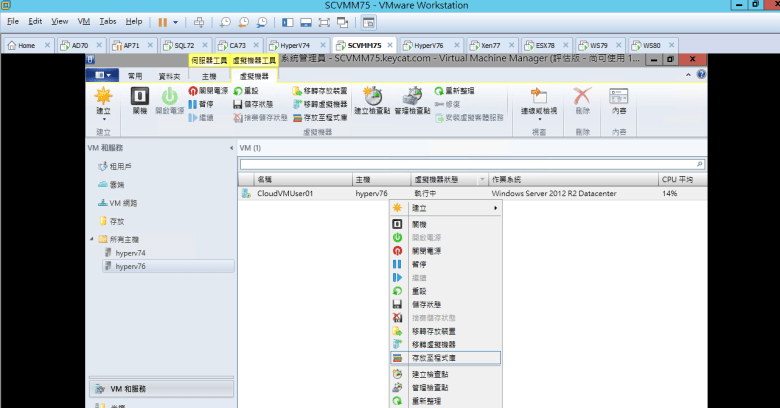Choose 暫停 from the context menu
The height and width of the screenshot is (408, 780).
point(424,264)
